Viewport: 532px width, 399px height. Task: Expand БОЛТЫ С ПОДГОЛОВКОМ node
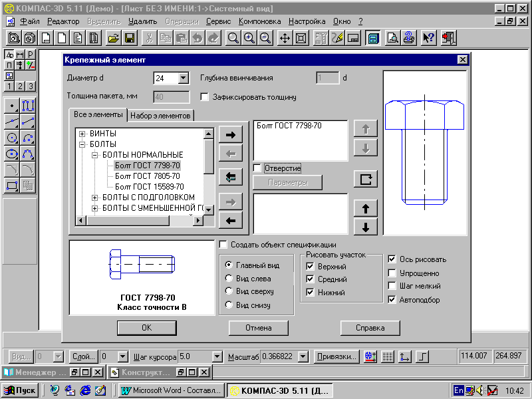(x=94, y=198)
